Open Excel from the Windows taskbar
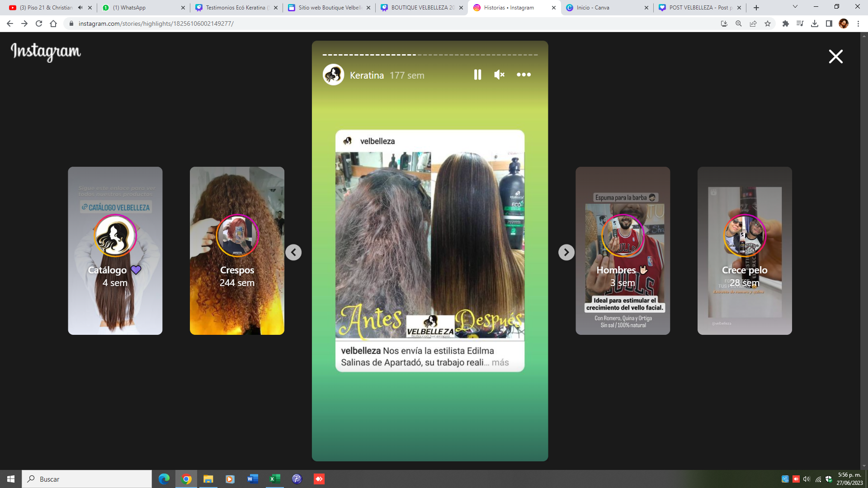 pyautogui.click(x=274, y=479)
